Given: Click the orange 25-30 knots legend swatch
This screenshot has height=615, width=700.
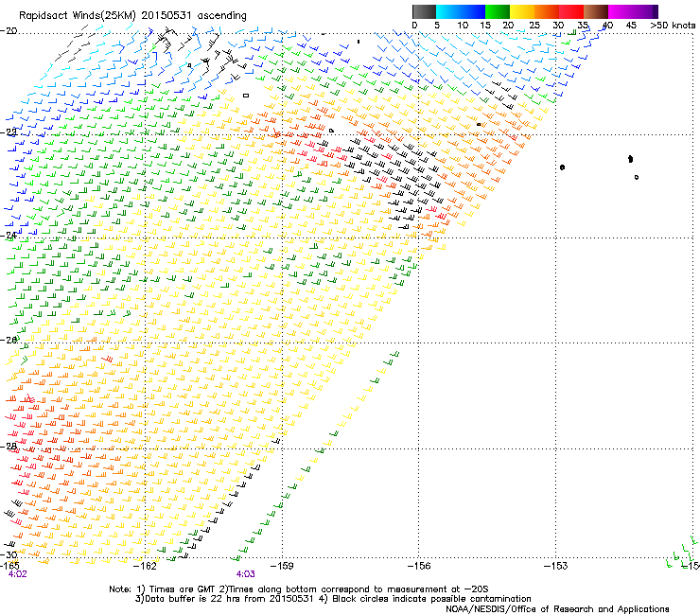Looking at the screenshot, I should pyautogui.click(x=547, y=11).
